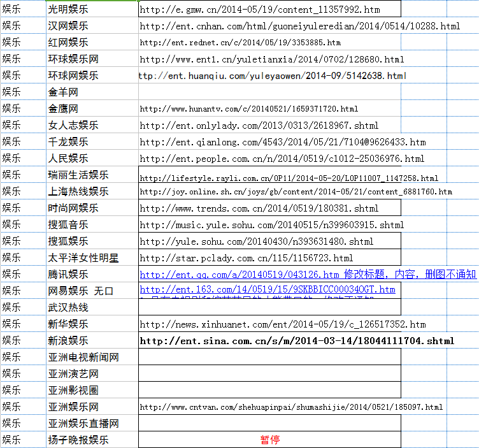Select the 娱乐 cell beside 光明娱乐
The height and width of the screenshot is (448, 479).
23,9
